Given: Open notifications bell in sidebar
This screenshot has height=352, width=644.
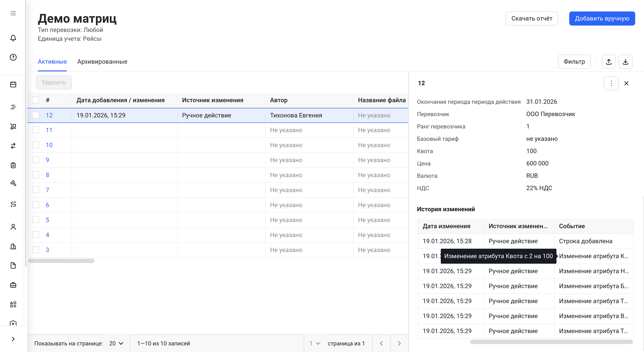Looking at the screenshot, I should 13,38.
